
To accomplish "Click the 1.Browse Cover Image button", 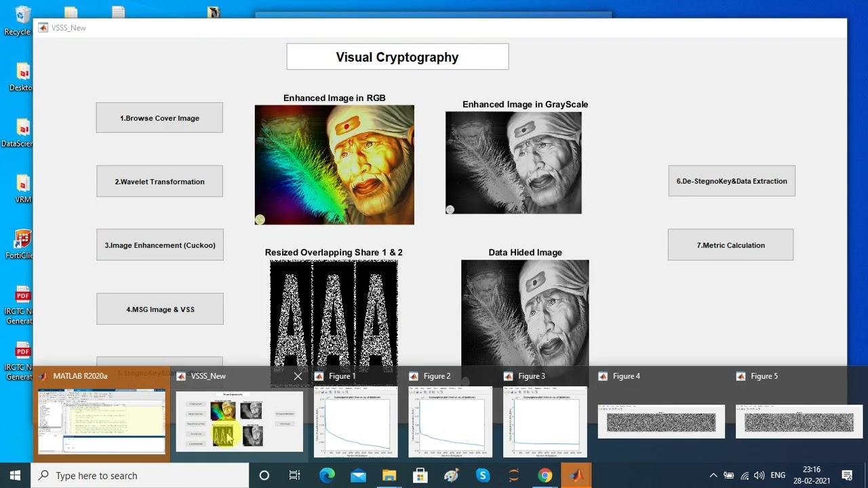I will pyautogui.click(x=159, y=118).
